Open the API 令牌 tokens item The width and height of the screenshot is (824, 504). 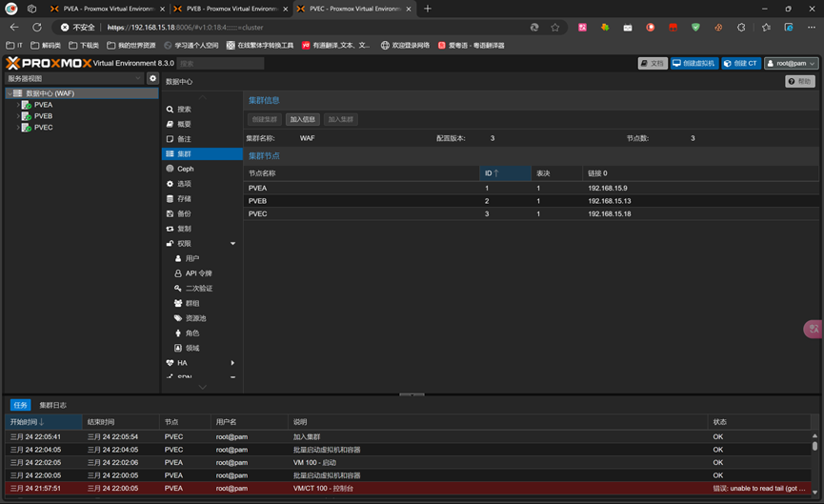tap(202, 273)
